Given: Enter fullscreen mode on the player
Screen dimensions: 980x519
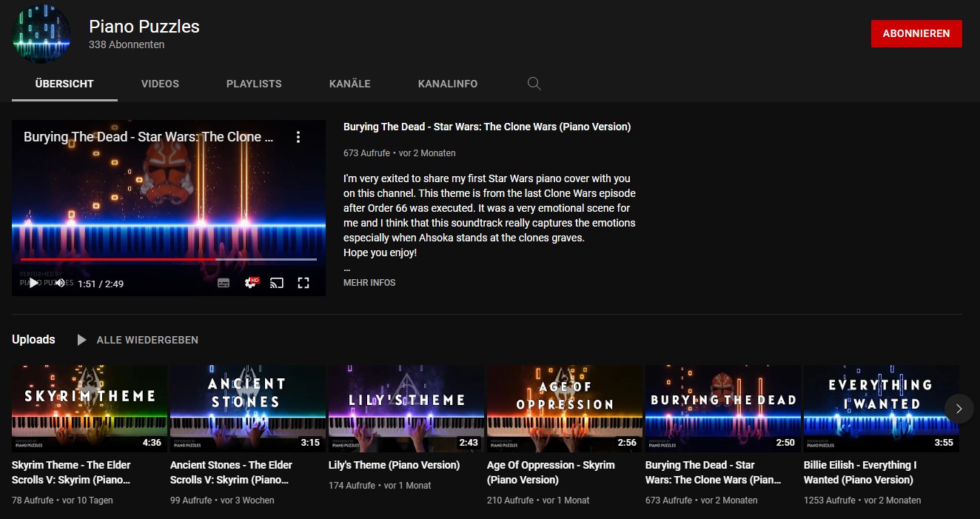Looking at the screenshot, I should click(x=303, y=283).
